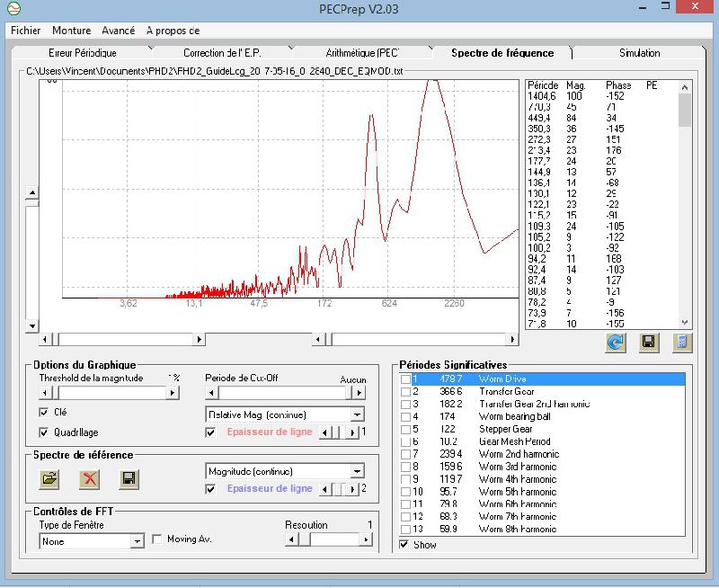Viewport: 719px width, 588px height.
Task: Check the Worm 3rd harmonic checkbox
Action: pos(405,467)
